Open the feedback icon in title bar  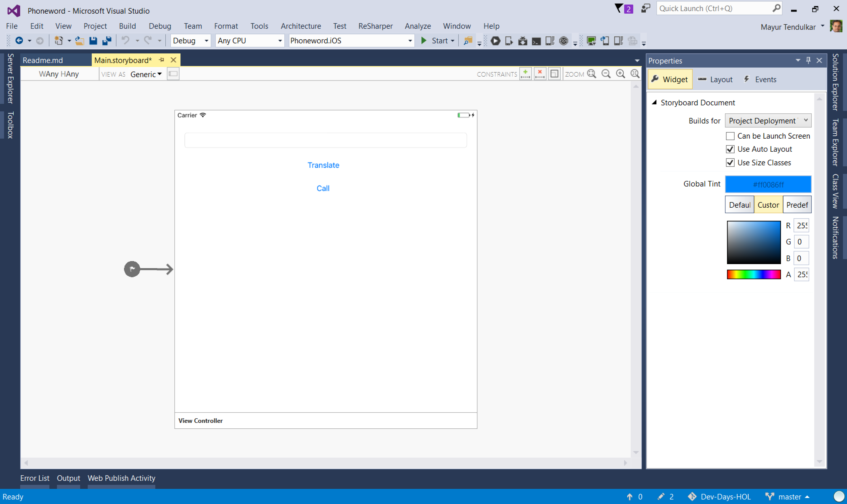646,9
